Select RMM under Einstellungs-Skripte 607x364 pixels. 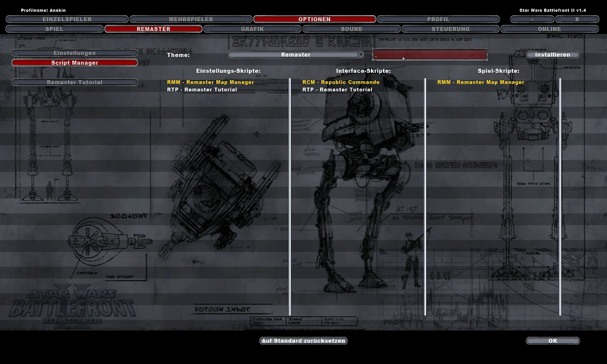tap(211, 82)
